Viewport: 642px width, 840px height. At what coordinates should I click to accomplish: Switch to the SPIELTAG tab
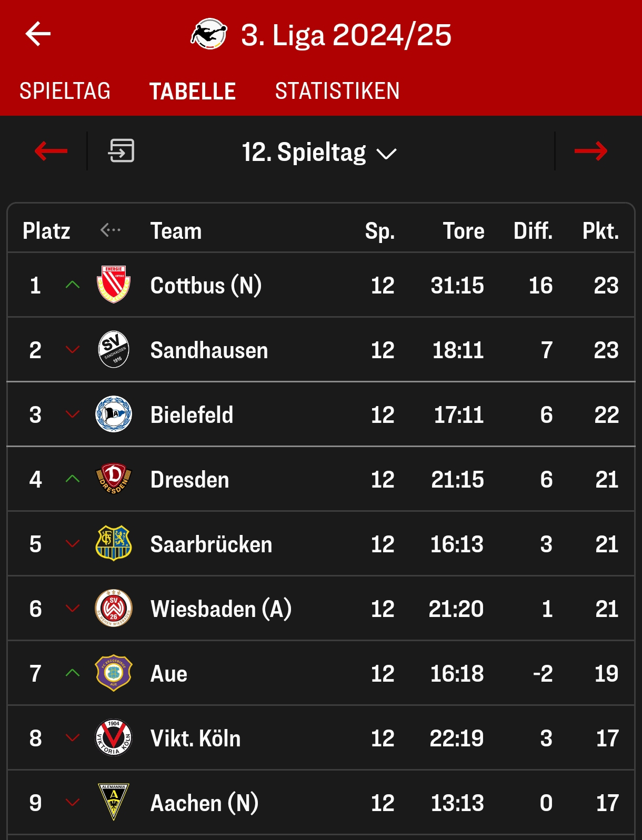click(x=65, y=91)
